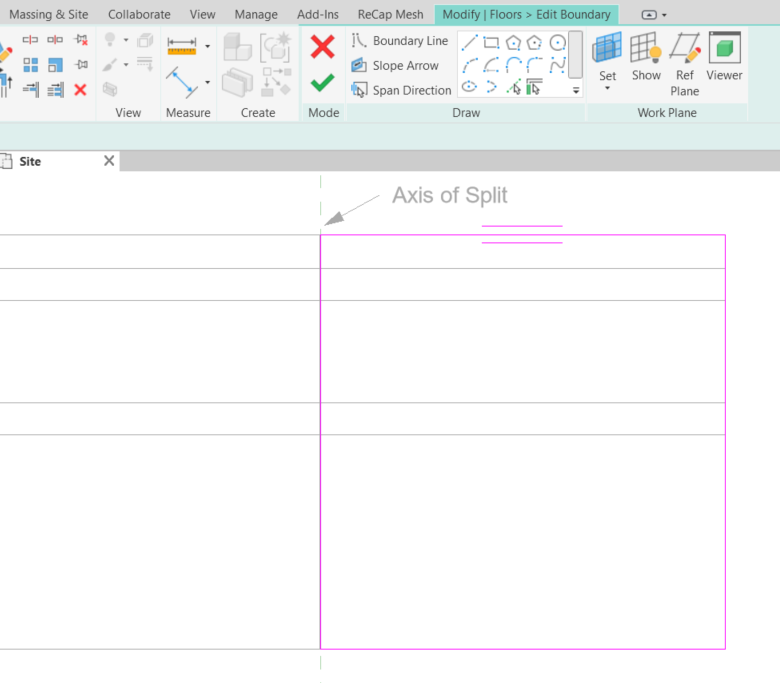The width and height of the screenshot is (780, 683).
Task: Activate the Pick Walls tool
Action: [534, 87]
